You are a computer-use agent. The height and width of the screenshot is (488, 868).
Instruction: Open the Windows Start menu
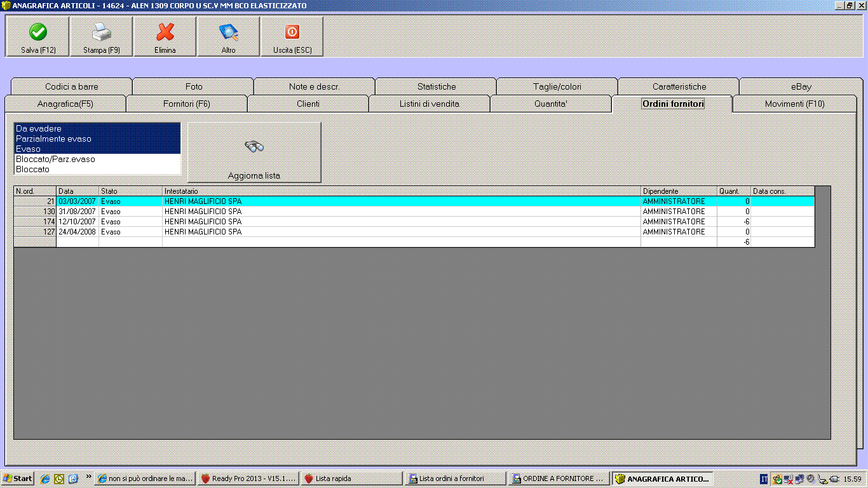18,478
